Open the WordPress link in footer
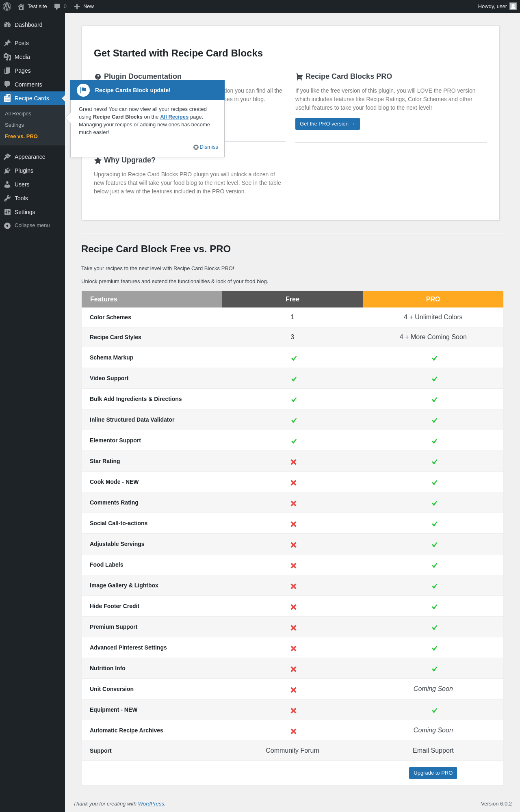 151,804
